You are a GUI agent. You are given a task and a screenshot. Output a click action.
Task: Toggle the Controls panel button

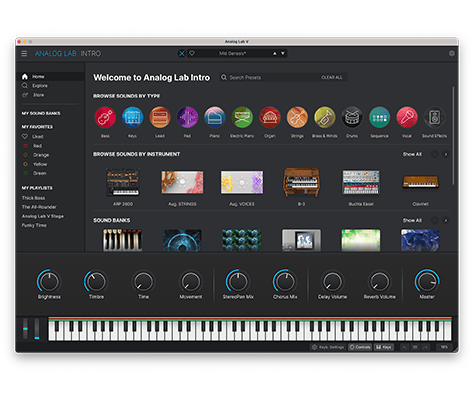click(360, 347)
